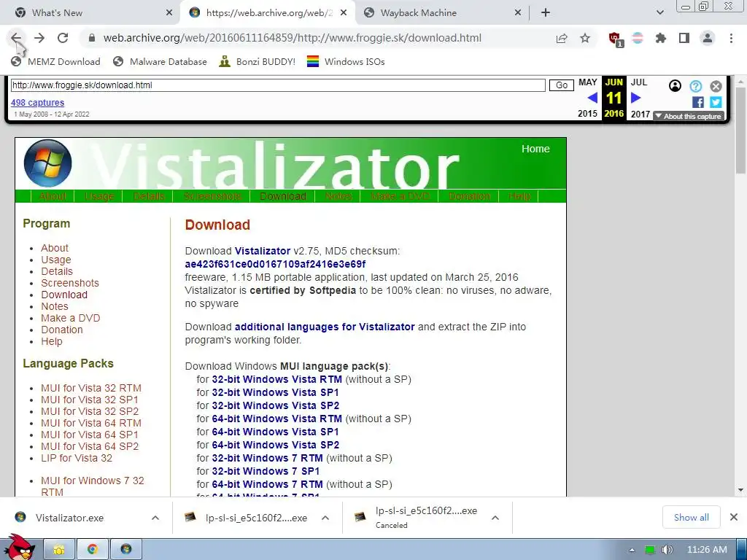Viewport: 747px width, 560px height.
Task: Open Chrome profile avatar
Action: 708,38
